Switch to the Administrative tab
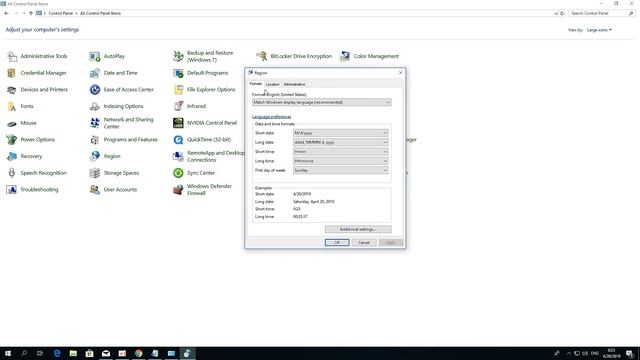This screenshot has height=360, width=640. pos(294,84)
